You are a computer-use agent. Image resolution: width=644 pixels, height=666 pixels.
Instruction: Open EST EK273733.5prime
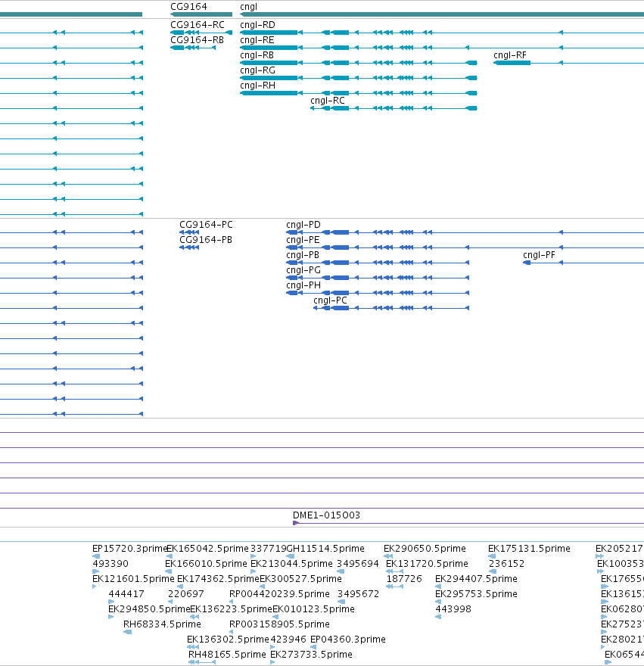click(311, 654)
